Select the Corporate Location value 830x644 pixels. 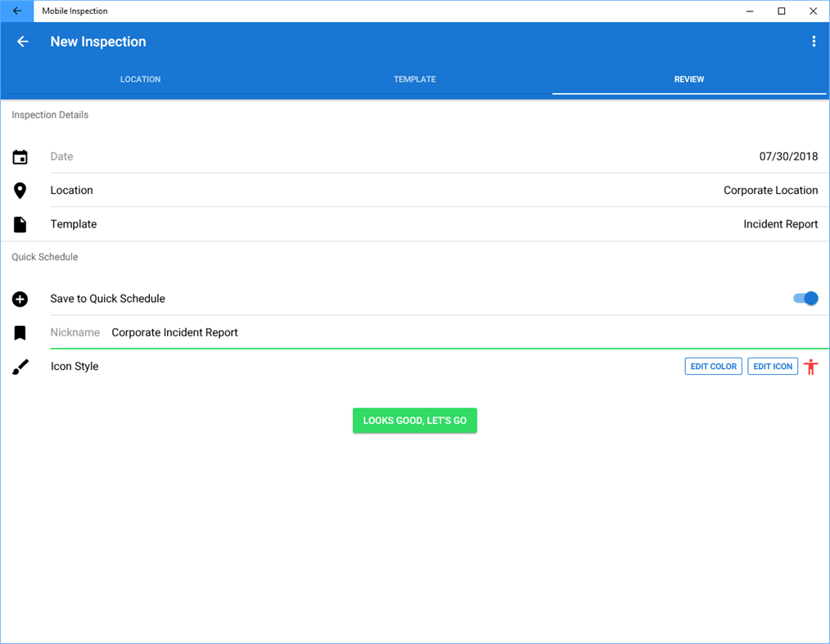pos(770,190)
